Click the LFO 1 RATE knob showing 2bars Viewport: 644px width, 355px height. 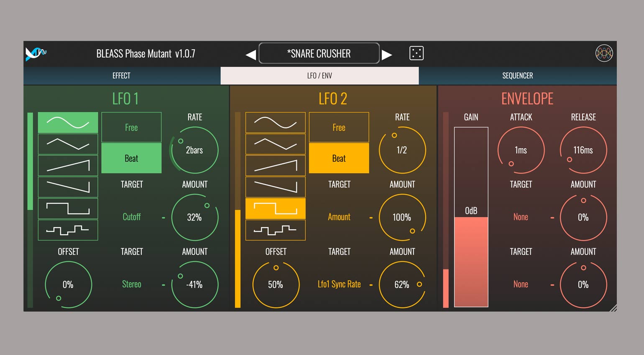tap(194, 150)
